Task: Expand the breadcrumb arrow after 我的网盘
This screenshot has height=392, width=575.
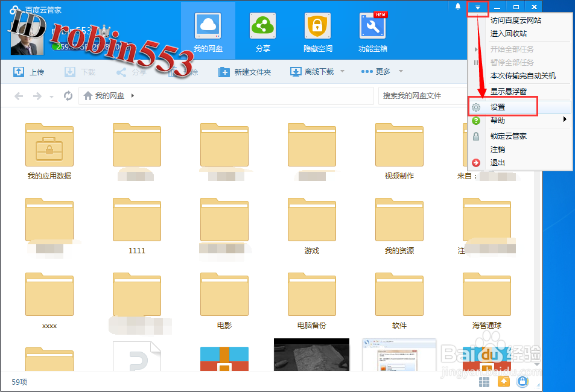Action: (x=132, y=96)
